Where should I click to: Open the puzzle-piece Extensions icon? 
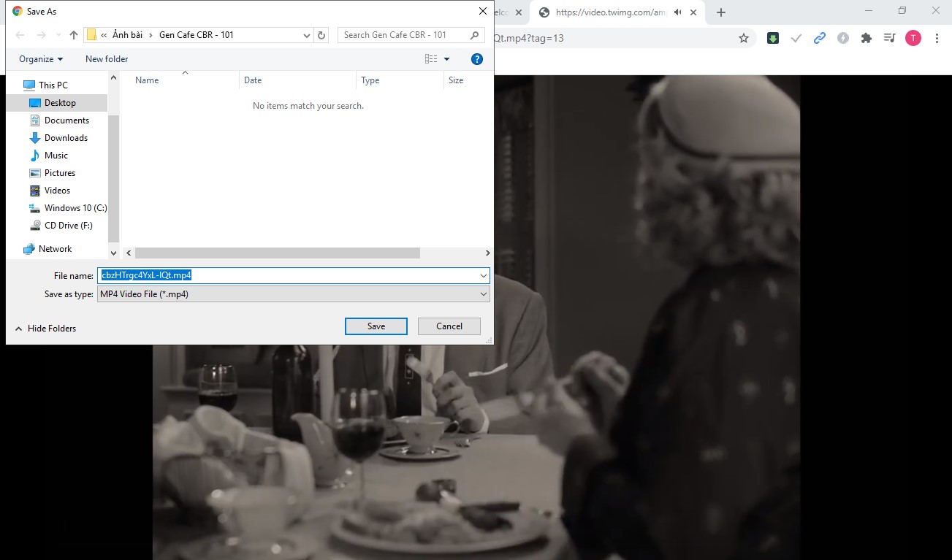click(x=866, y=37)
